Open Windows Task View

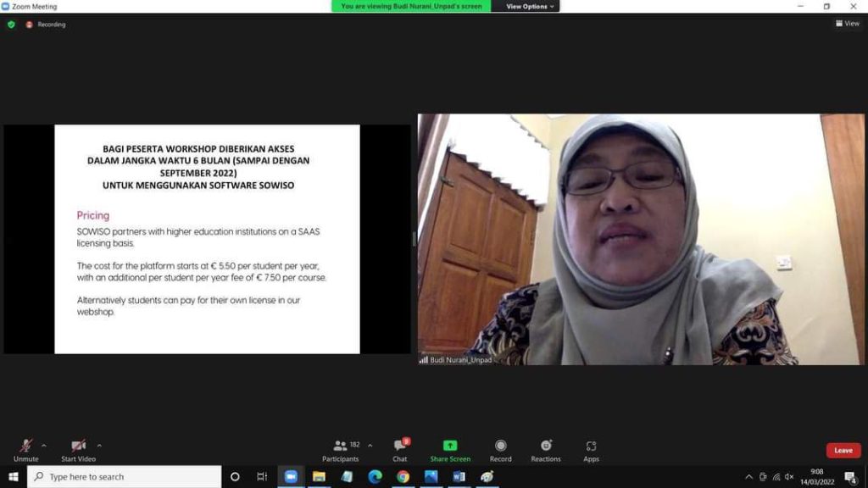[262, 476]
